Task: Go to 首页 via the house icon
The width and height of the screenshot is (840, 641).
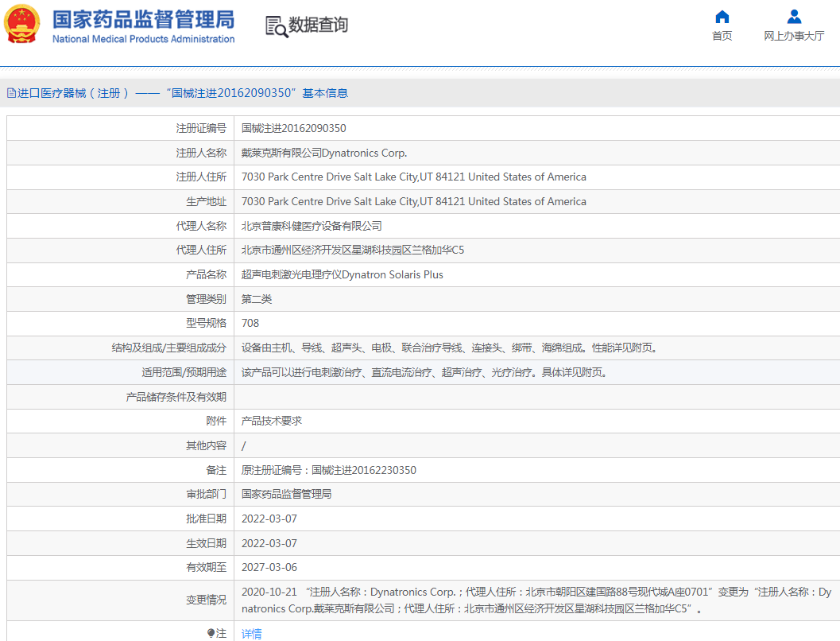Action: (x=722, y=17)
